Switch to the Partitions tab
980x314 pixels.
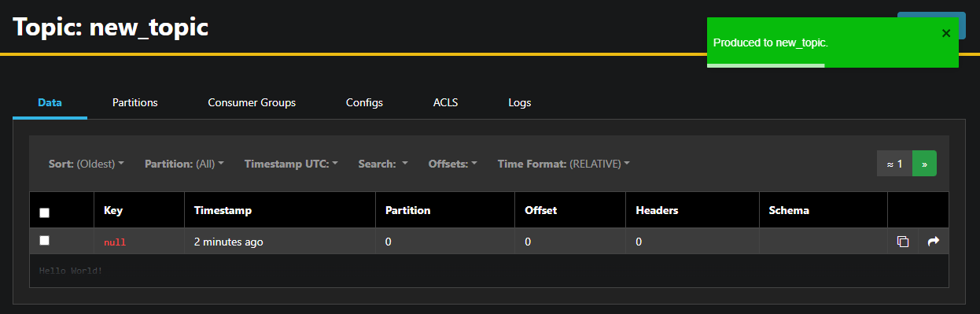pos(135,102)
